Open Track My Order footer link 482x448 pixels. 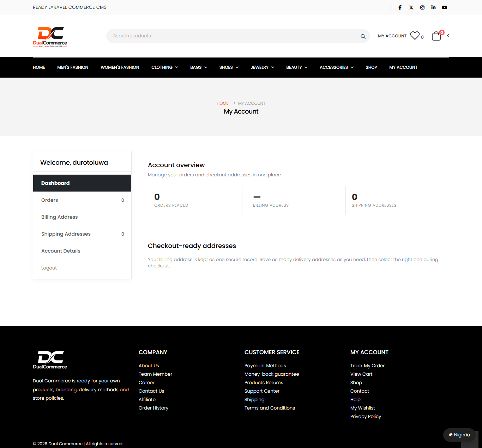[x=367, y=366]
